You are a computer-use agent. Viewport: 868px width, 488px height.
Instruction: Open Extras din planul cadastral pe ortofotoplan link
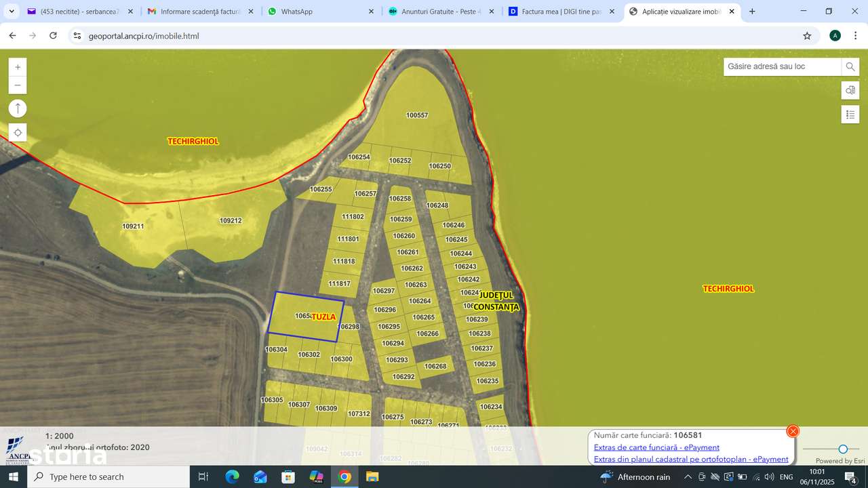pyautogui.click(x=691, y=459)
